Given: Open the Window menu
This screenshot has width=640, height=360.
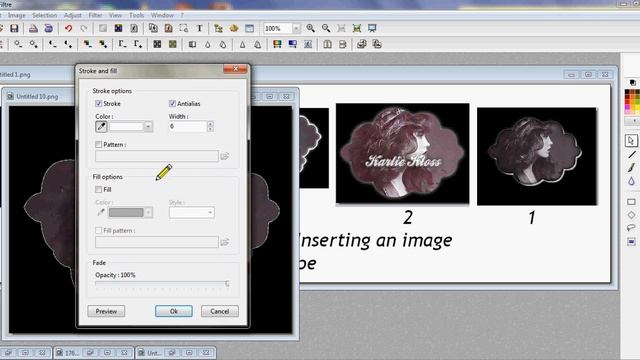Looking at the screenshot, I should [x=162, y=15].
